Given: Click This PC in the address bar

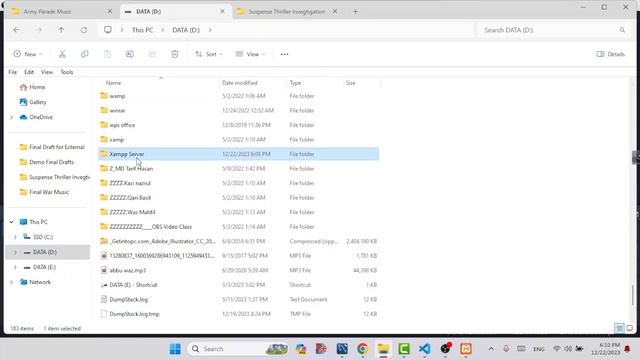Looking at the screenshot, I should (142, 30).
